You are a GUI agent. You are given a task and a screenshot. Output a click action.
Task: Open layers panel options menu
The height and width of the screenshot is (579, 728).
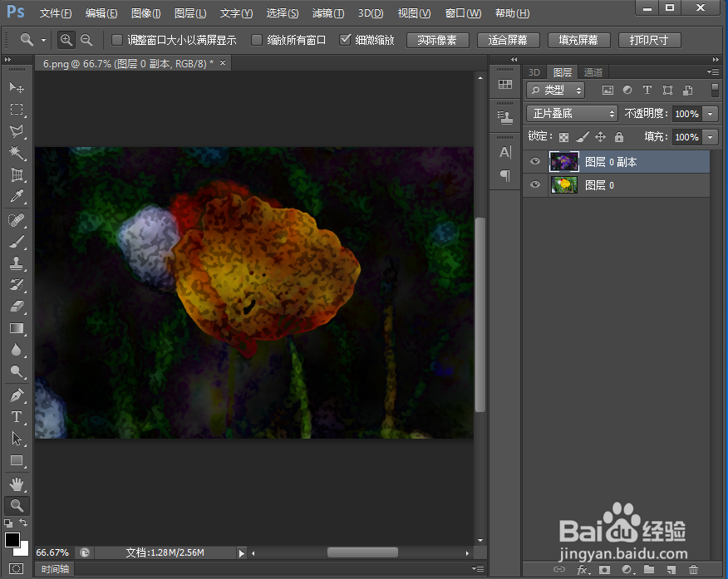pos(713,72)
